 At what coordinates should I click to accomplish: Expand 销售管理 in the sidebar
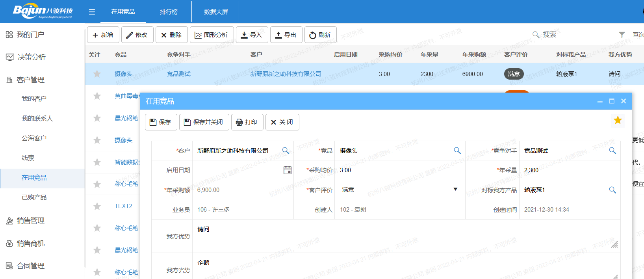[x=30, y=221]
